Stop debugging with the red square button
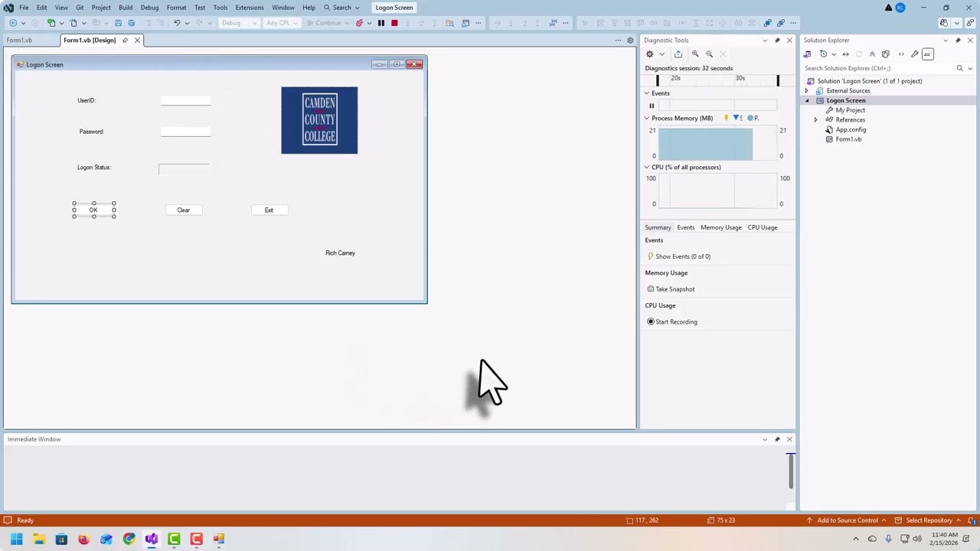980x551 pixels. 394,23
